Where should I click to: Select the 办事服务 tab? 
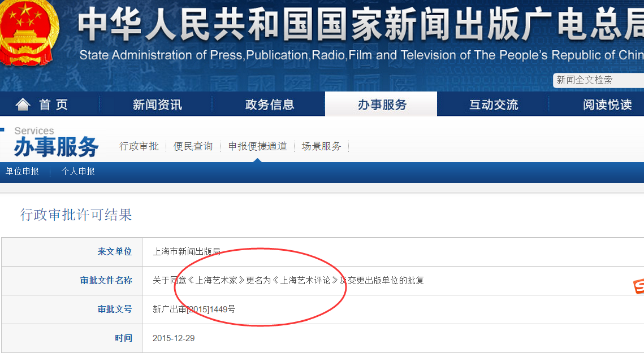(382, 104)
